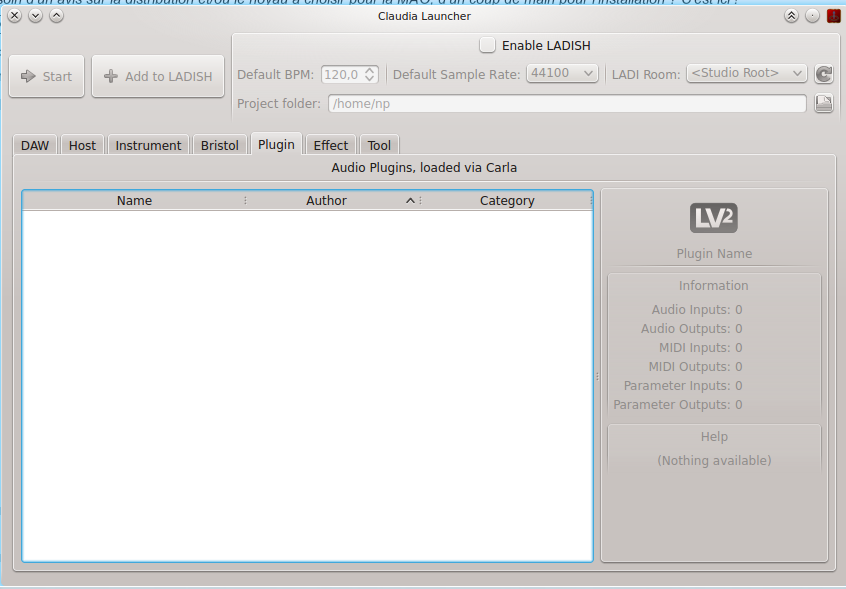Switch to the DAW tab
The height and width of the screenshot is (589, 846).
tap(35, 145)
